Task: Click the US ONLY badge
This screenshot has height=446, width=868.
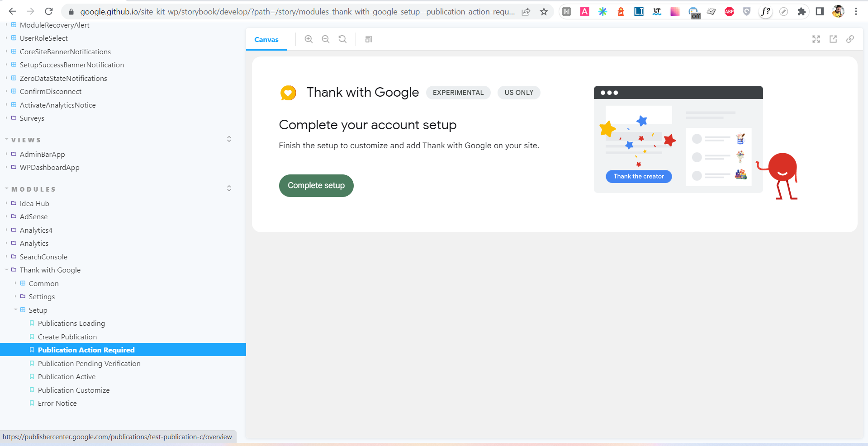Action: [x=519, y=93]
